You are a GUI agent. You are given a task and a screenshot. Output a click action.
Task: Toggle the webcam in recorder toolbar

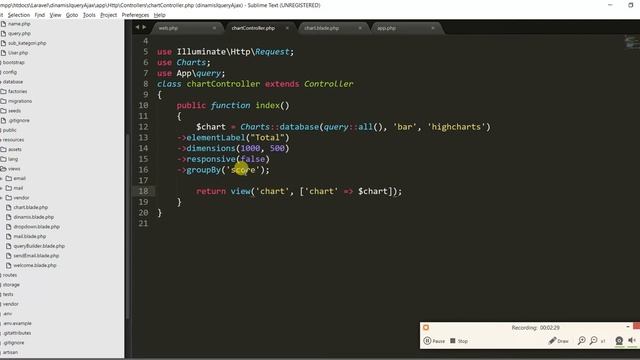click(x=619, y=340)
